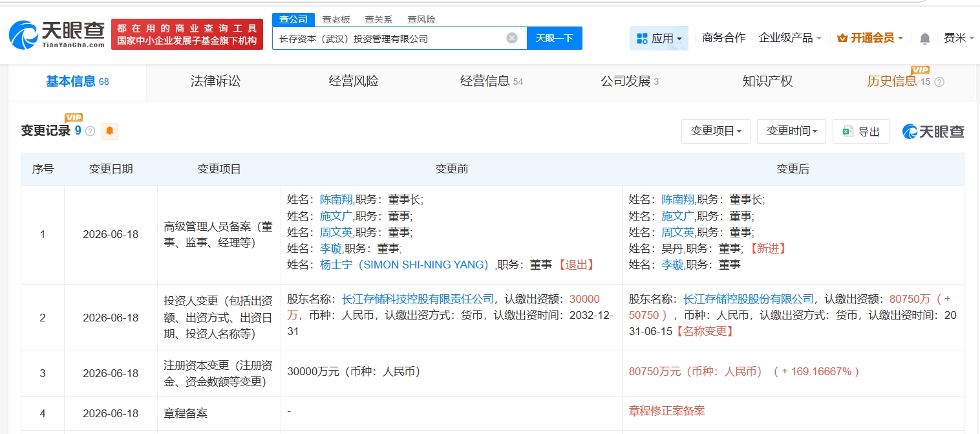
Task: Select the 法律诉讼 tab
Action: pyautogui.click(x=215, y=81)
